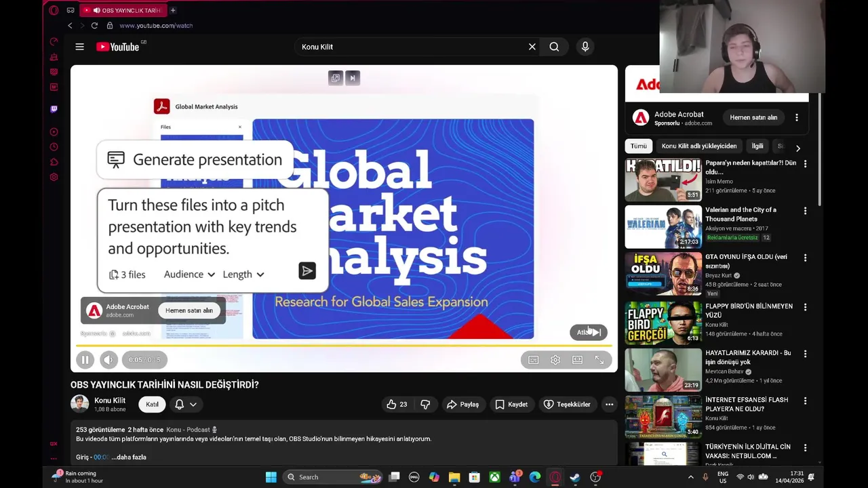Expand description with '...daha fazla'

pyautogui.click(x=129, y=457)
